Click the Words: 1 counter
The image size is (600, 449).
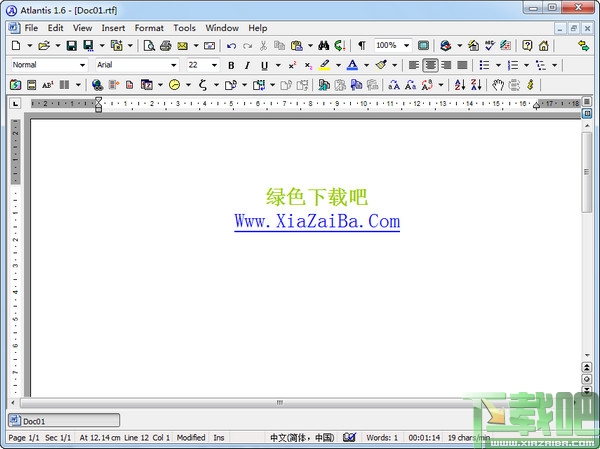(382, 437)
